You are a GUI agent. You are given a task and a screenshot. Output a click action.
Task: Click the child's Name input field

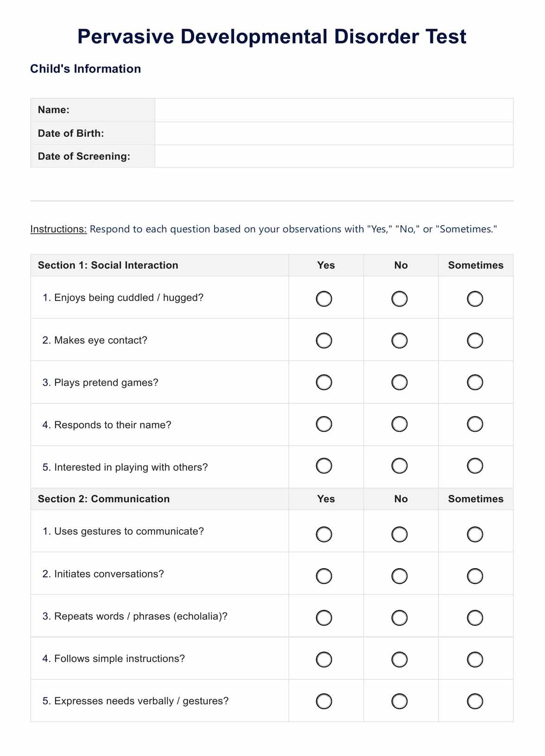click(x=334, y=110)
